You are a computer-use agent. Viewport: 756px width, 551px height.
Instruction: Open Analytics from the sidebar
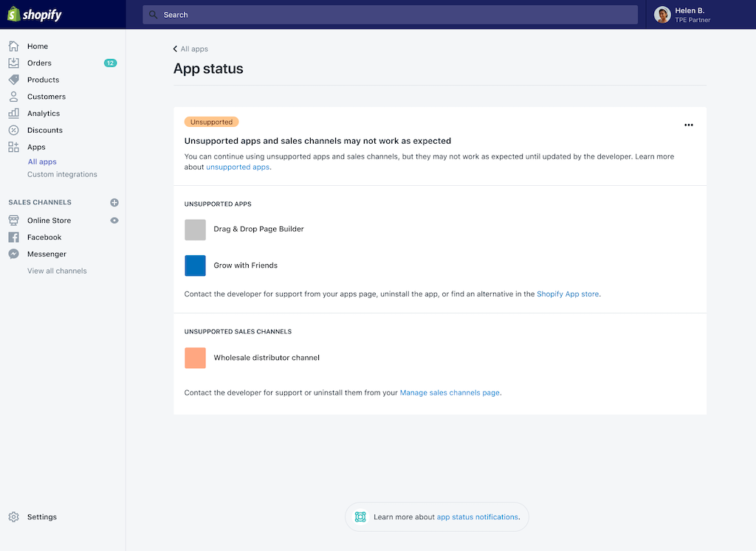point(43,114)
